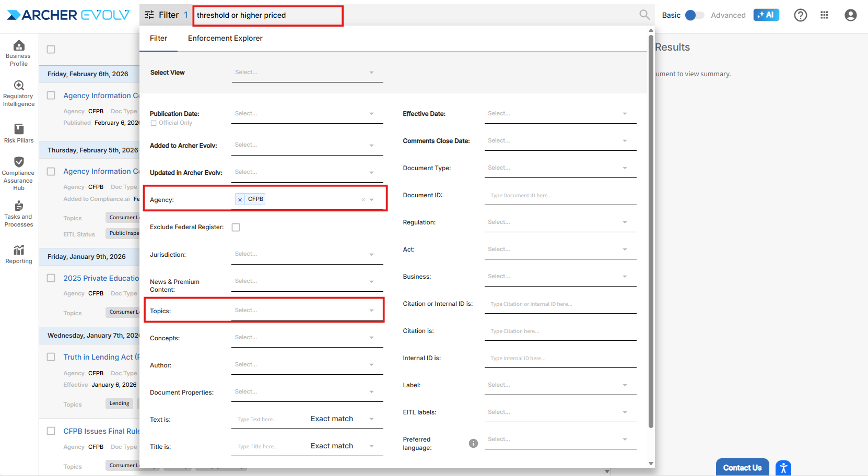The height and width of the screenshot is (476, 868).
Task: Open Regulatory Intelligence from the sidebar
Action: coord(19,93)
